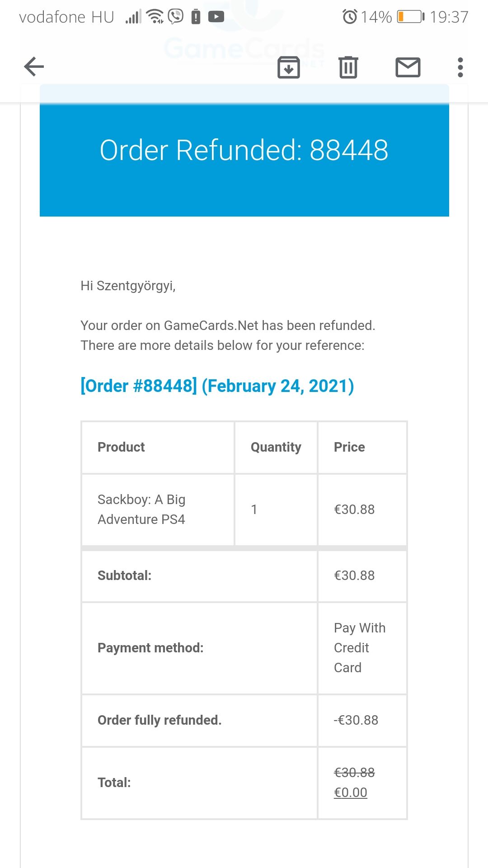Viewport: 488px width, 868px height.
Task: Tap the Wi-Fi status icon
Action: pos(155,16)
